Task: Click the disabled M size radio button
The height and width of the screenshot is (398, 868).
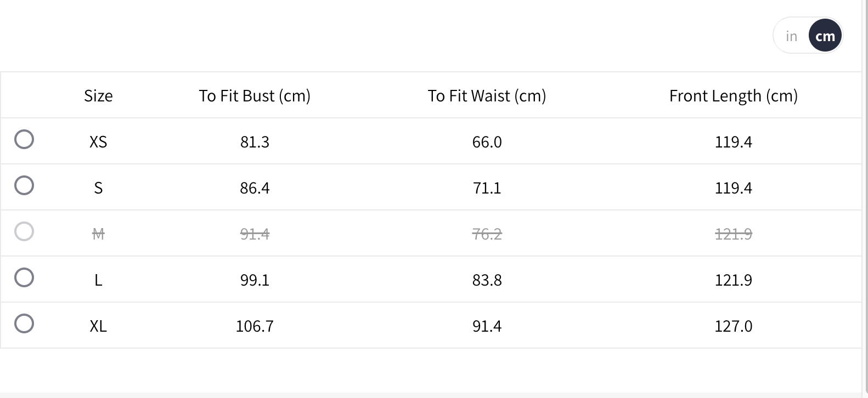Action: (24, 231)
